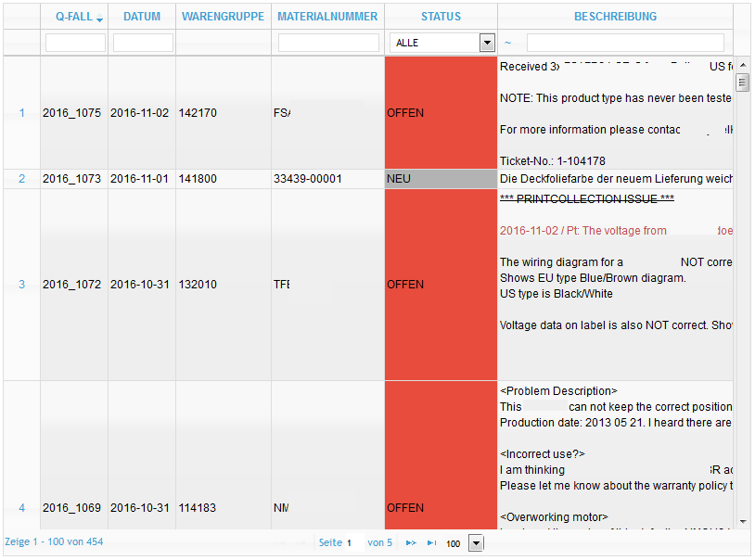Click the '<Incorrect use?>' line
The image size is (755, 560).
[543, 454]
